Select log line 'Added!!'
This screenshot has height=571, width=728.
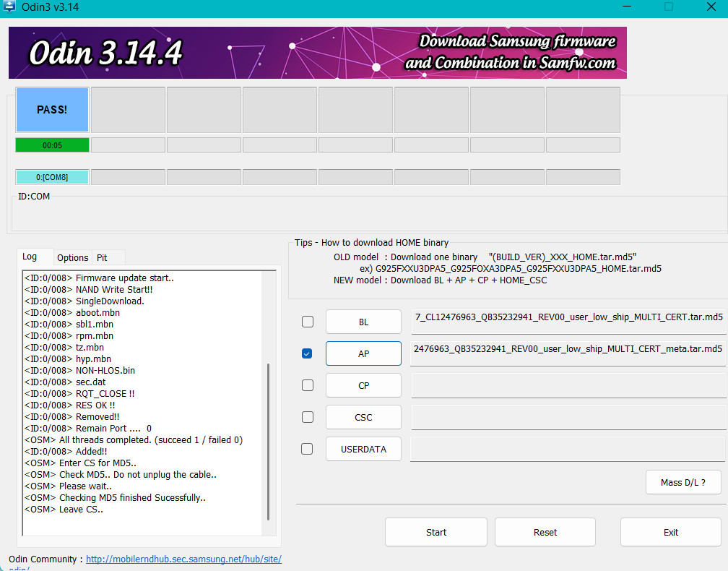[x=66, y=452]
